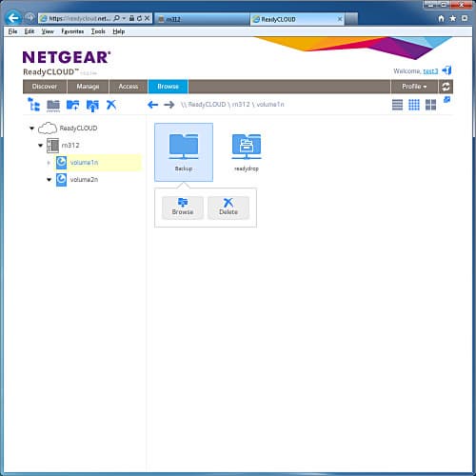
Task: Select volume1n label in tree
Action: [84, 163]
